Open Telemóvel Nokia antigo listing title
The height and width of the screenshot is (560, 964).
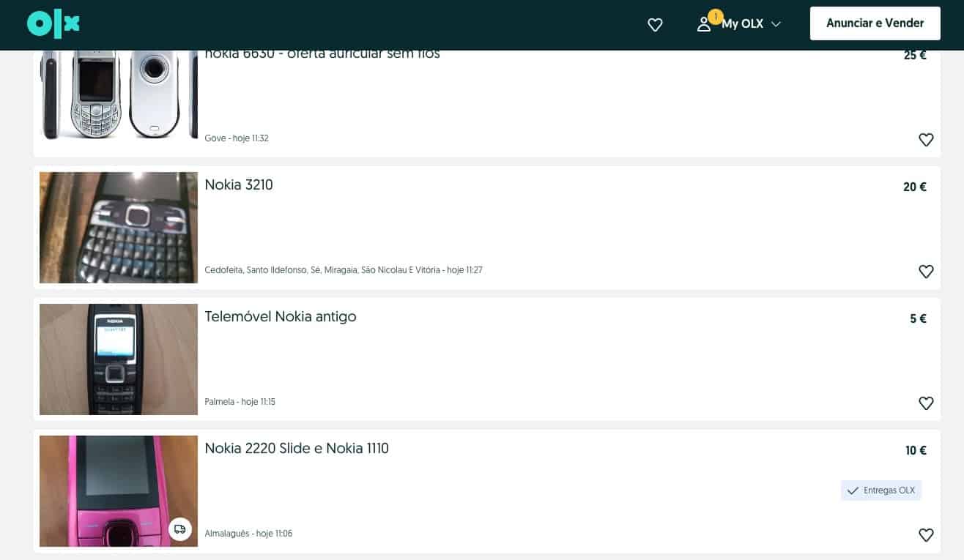280,317
